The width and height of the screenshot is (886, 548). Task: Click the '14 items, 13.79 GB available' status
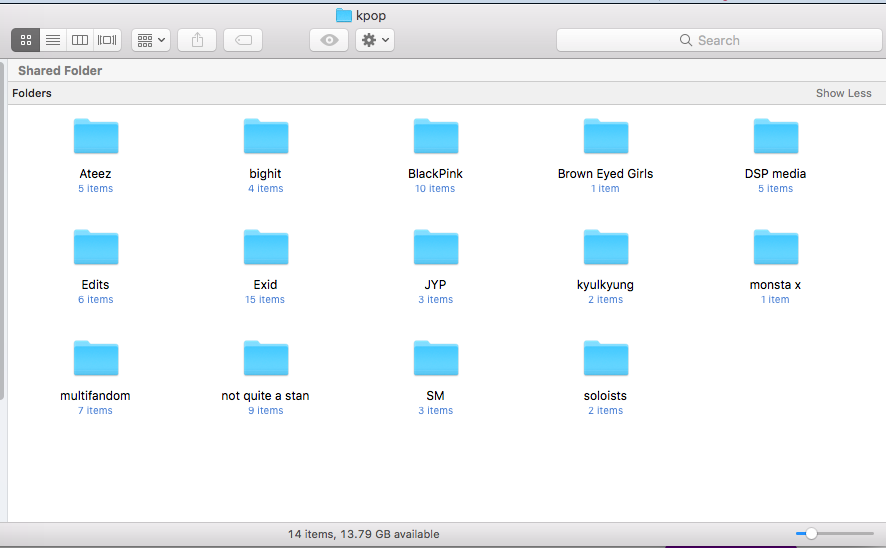(x=363, y=534)
